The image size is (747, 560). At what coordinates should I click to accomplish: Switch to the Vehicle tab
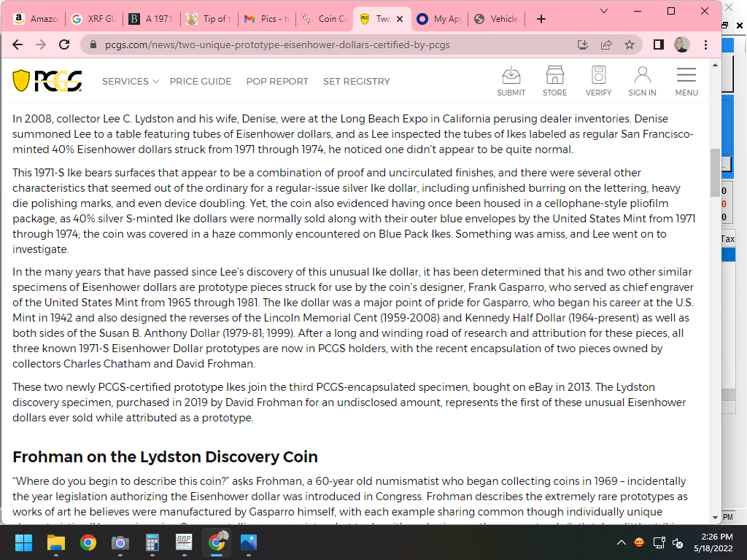[x=497, y=19]
